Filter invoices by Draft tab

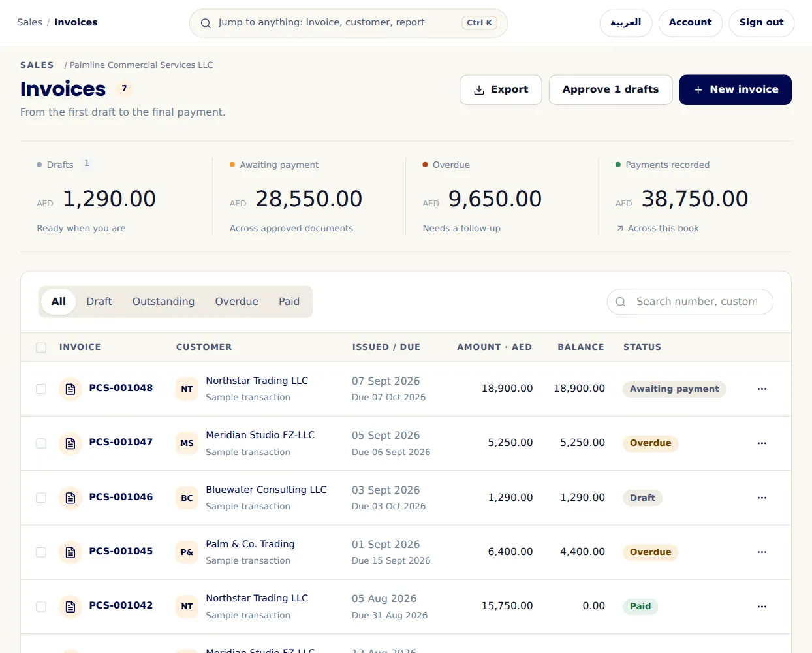pos(99,302)
